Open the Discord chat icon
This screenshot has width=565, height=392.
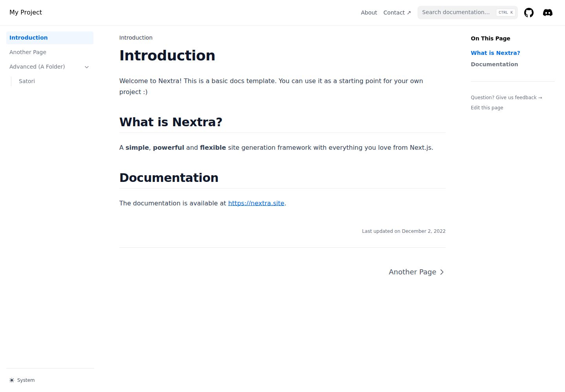[x=548, y=13]
